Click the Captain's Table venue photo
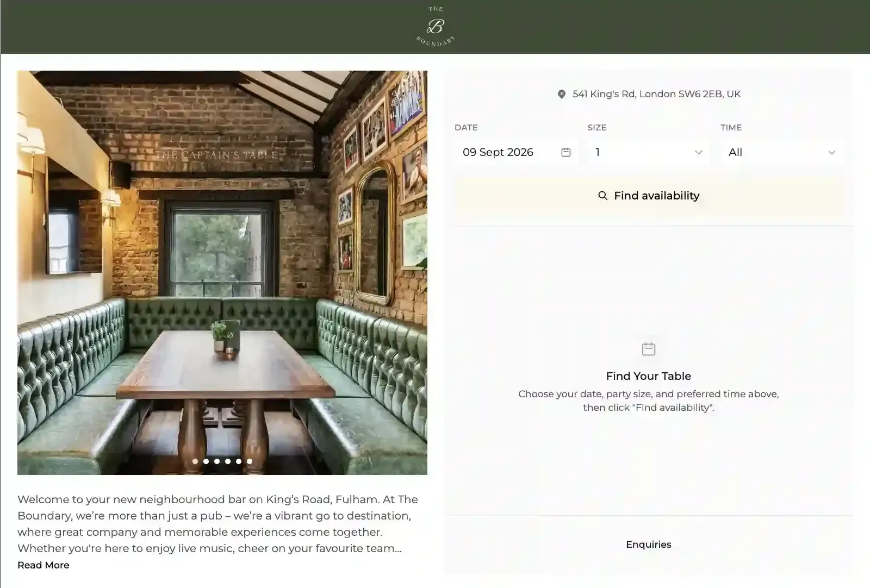The image size is (870, 588). point(222,273)
